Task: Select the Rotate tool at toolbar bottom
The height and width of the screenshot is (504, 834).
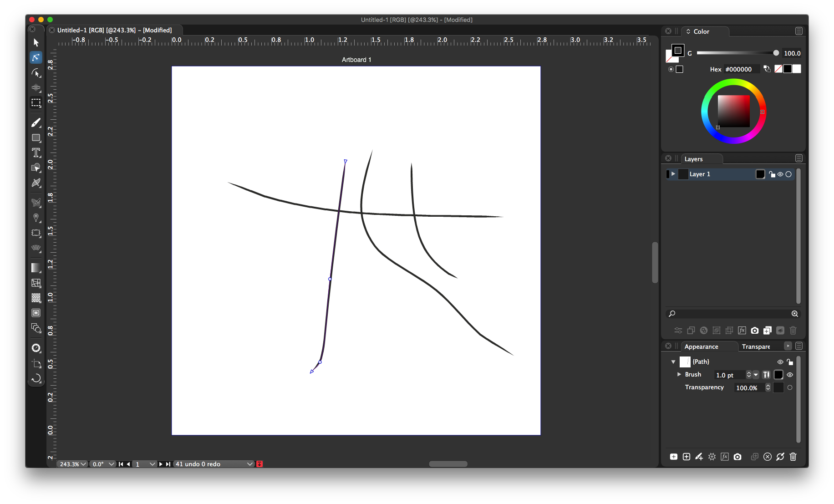Action: pyautogui.click(x=36, y=378)
